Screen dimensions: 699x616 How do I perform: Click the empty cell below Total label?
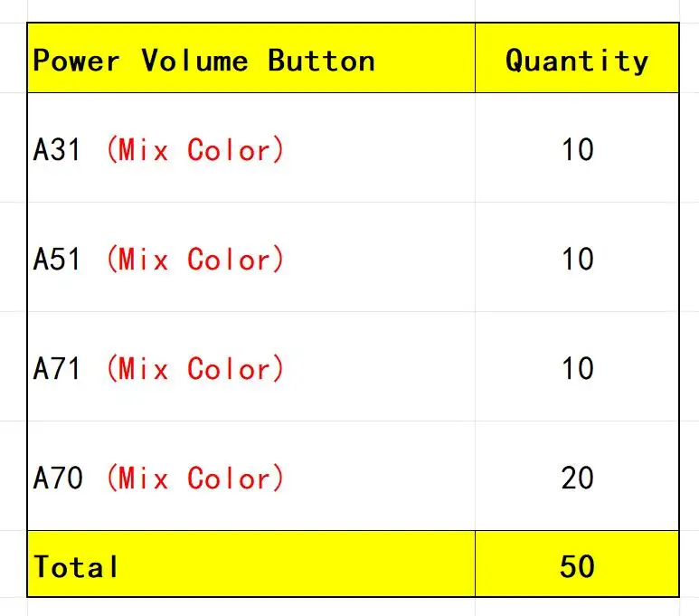tap(250, 607)
